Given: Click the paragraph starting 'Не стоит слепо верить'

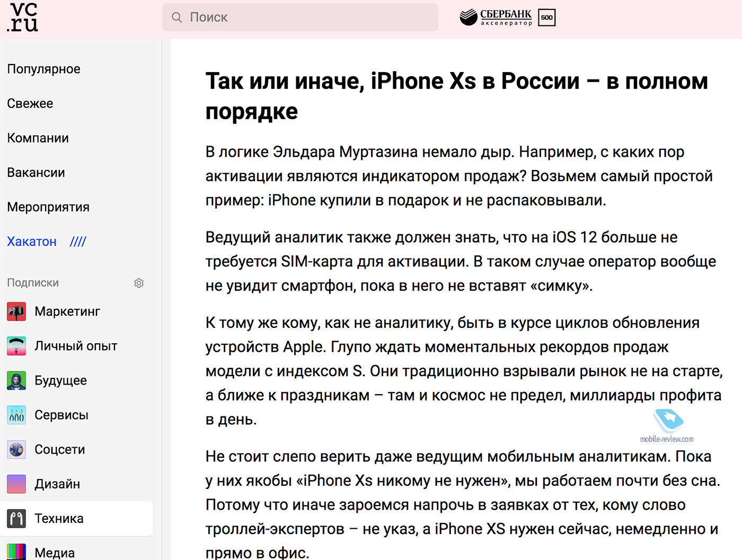Looking at the screenshot, I should [463, 504].
